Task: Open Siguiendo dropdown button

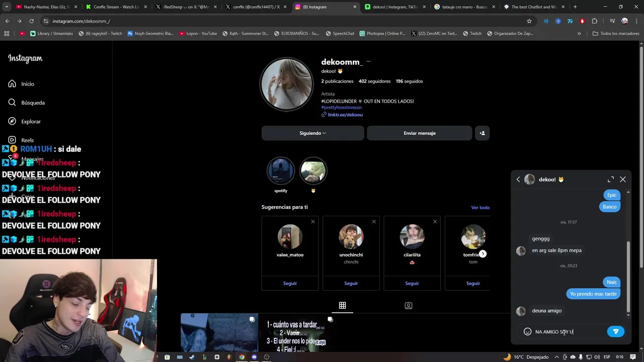Action: [x=312, y=133]
